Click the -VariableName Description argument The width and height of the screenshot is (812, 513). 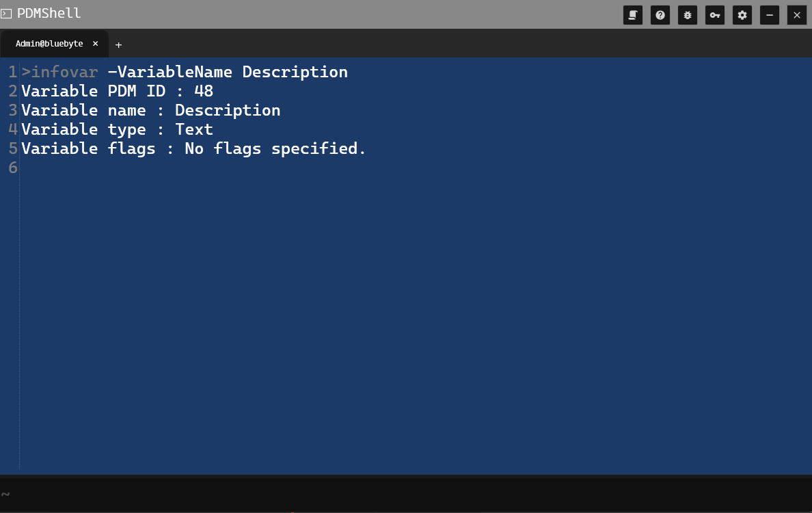tap(228, 72)
